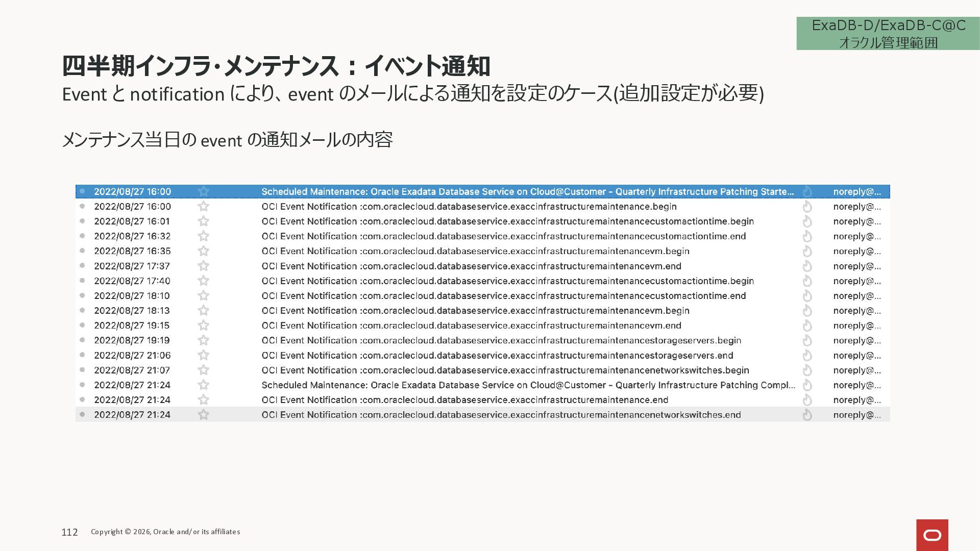Image resolution: width=980 pixels, height=551 pixels.
Task: Click star icon on the Patching Completed email
Action: [203, 385]
